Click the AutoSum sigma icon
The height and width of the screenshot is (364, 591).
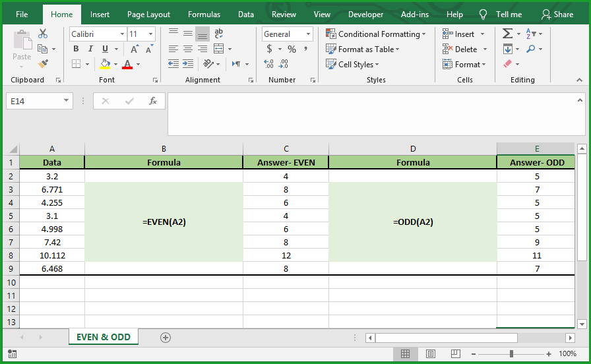pos(507,34)
